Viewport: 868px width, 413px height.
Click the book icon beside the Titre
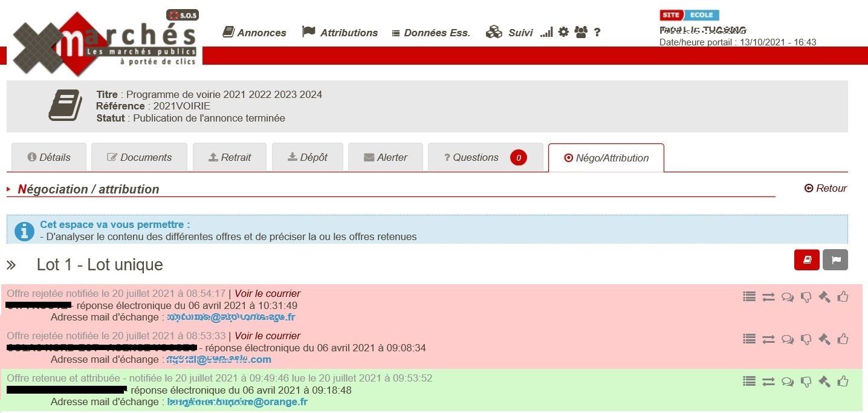[x=65, y=105]
